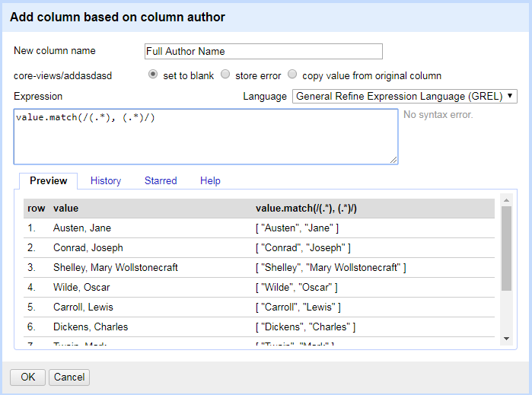The width and height of the screenshot is (532, 395).
Task: Open the Language dropdown list
Action: point(404,97)
